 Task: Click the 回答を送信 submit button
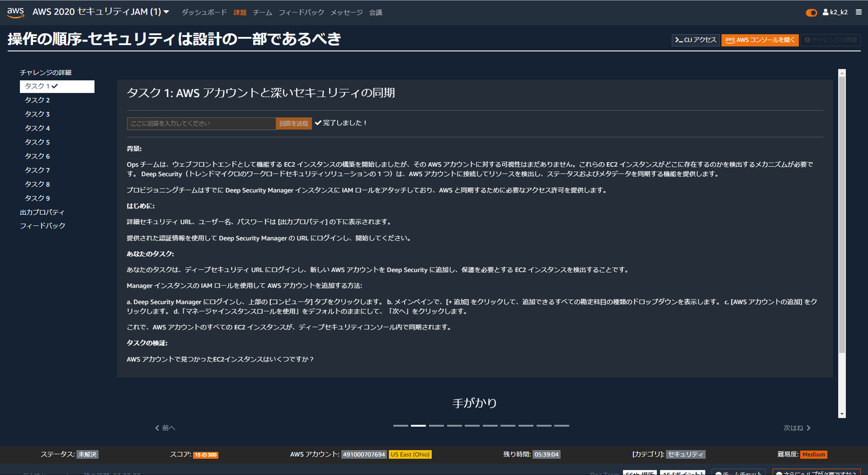click(x=294, y=123)
